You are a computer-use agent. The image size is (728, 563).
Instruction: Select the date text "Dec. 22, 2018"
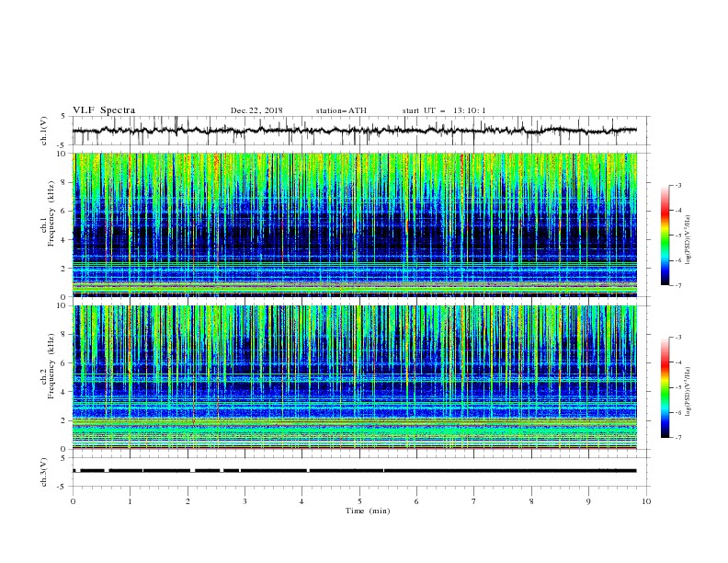pyautogui.click(x=256, y=110)
